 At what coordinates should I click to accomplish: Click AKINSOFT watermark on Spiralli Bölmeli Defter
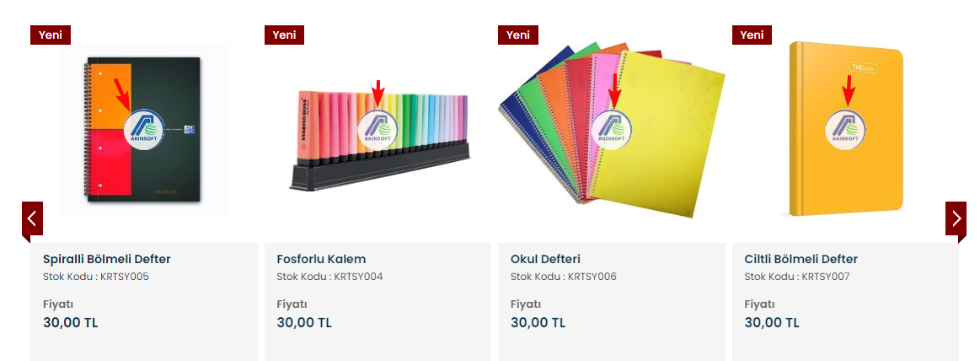click(144, 130)
